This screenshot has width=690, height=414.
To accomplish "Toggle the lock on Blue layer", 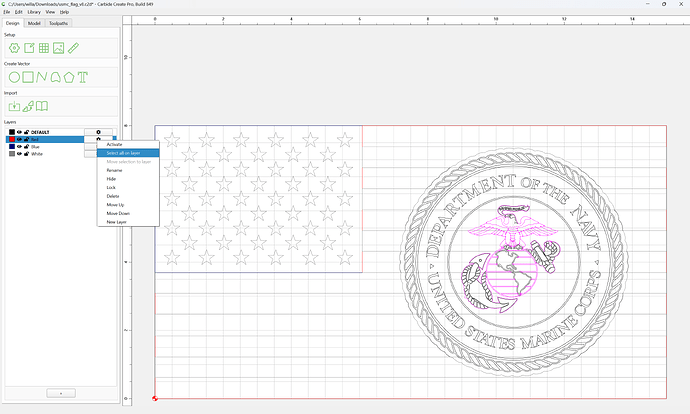I will click(x=26, y=147).
